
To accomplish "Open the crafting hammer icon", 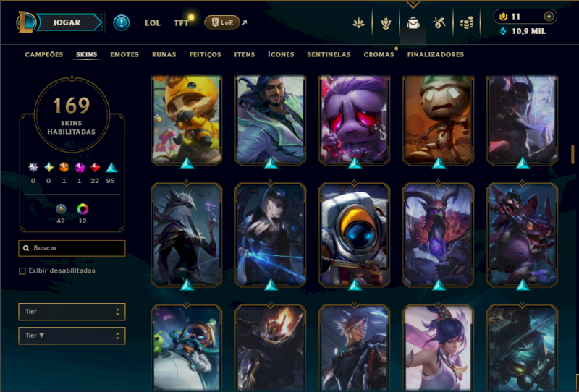I will pyautogui.click(x=439, y=23).
